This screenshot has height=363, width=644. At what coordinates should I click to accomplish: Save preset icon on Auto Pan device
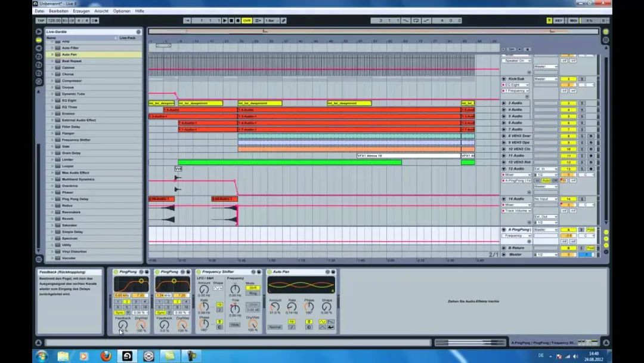[x=333, y=272]
